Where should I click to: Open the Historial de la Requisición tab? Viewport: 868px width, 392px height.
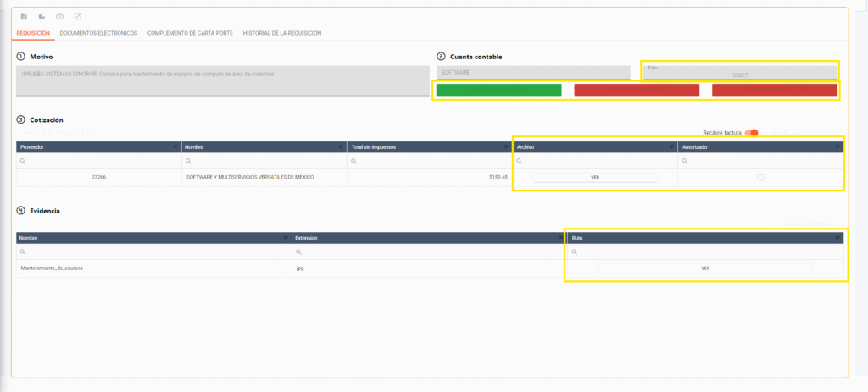point(281,33)
